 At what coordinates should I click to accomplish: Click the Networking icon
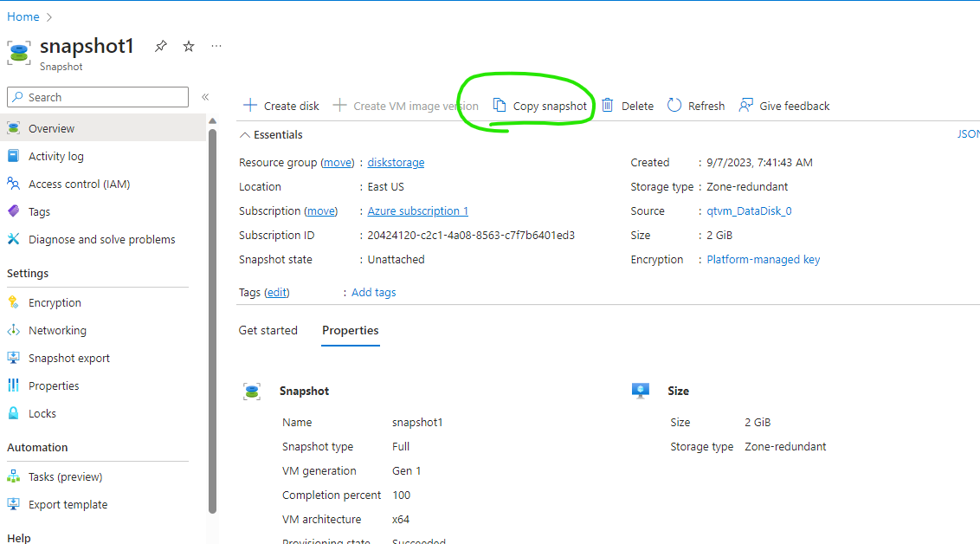(x=13, y=330)
